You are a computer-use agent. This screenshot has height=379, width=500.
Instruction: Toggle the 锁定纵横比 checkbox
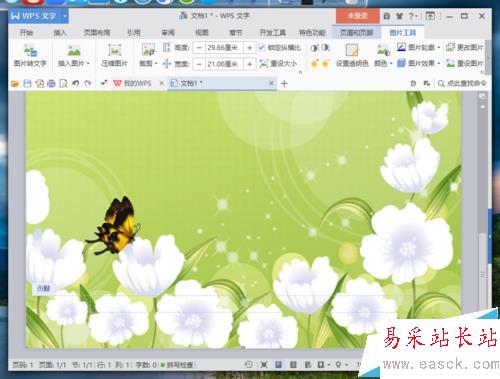pos(261,48)
